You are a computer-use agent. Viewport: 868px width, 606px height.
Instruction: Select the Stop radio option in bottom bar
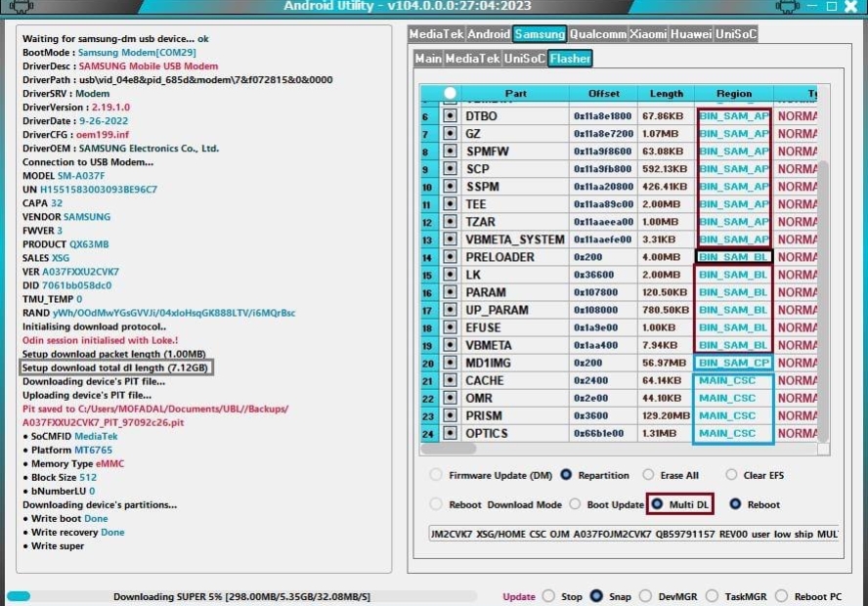[548, 596]
